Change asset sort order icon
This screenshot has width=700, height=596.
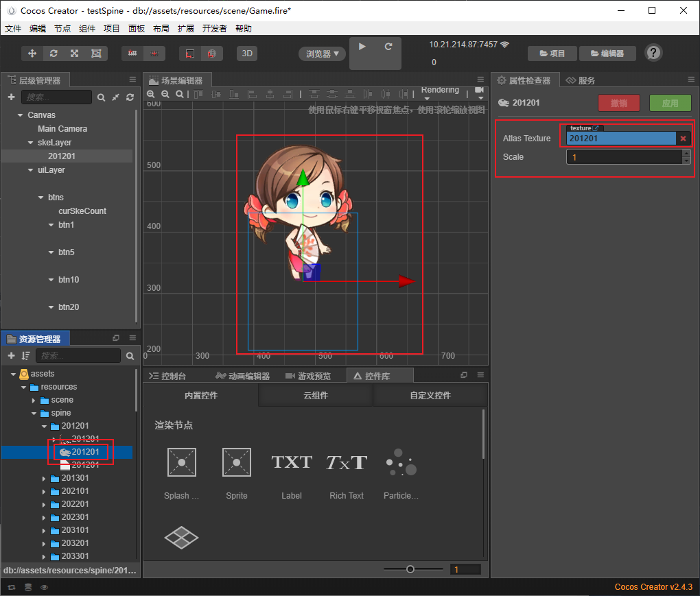[25, 355]
